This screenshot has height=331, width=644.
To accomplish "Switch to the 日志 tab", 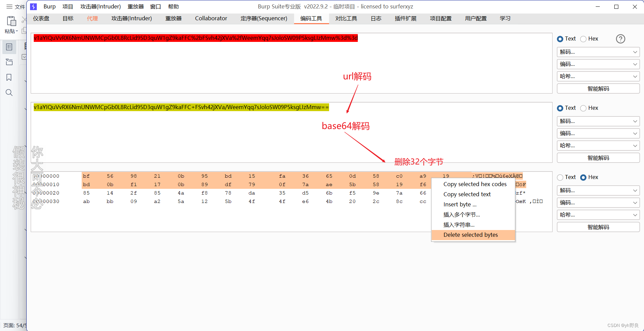I will (x=376, y=19).
